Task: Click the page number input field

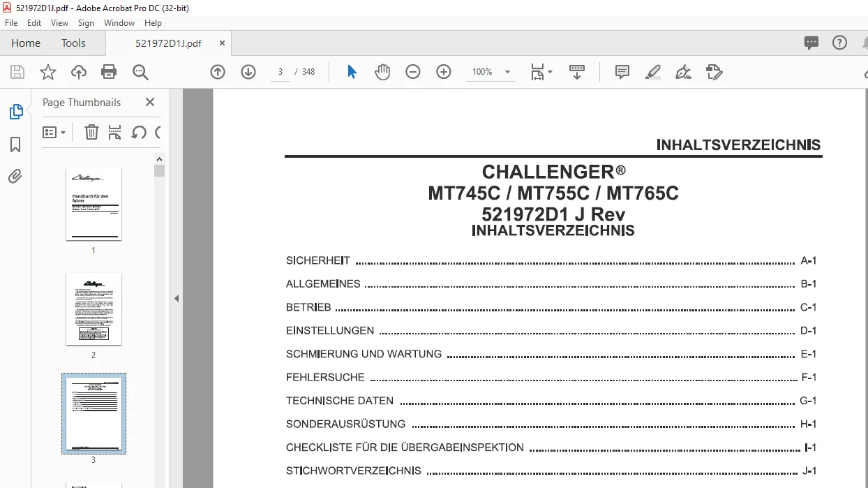Action: 280,72
